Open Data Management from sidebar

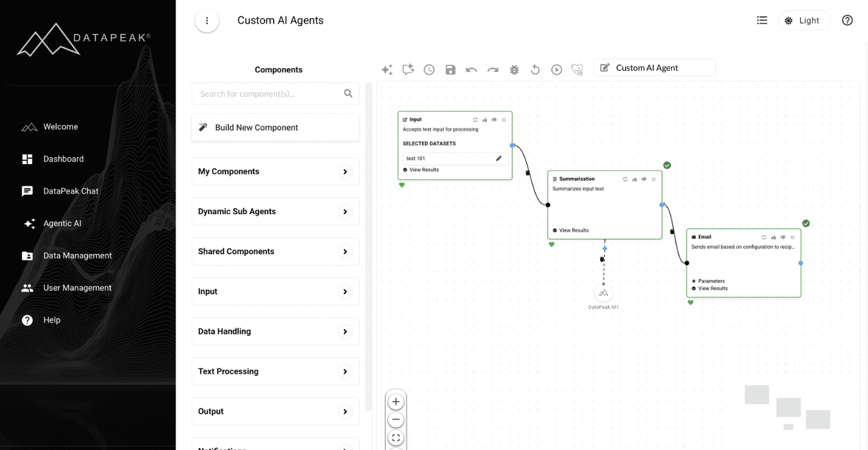[67, 256]
